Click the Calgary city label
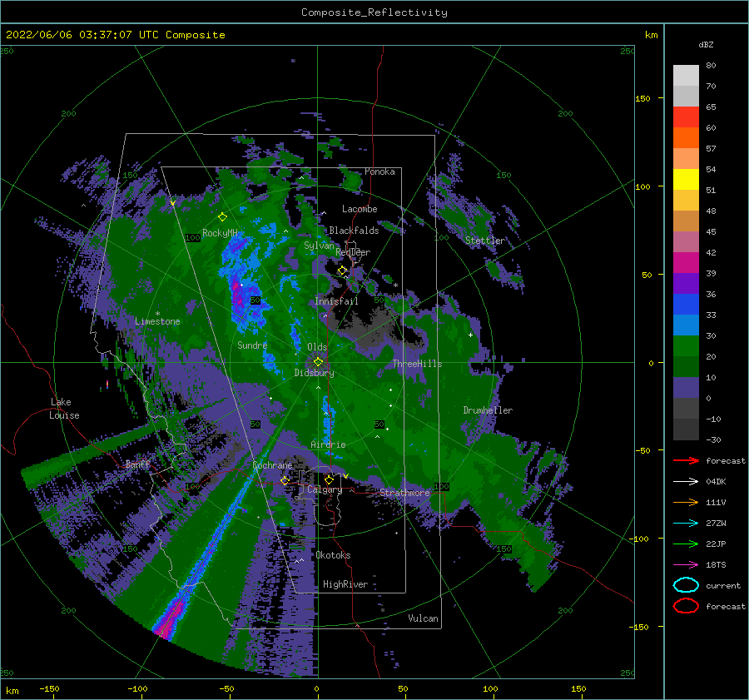Image resolution: width=749 pixels, height=700 pixels. 325,489
